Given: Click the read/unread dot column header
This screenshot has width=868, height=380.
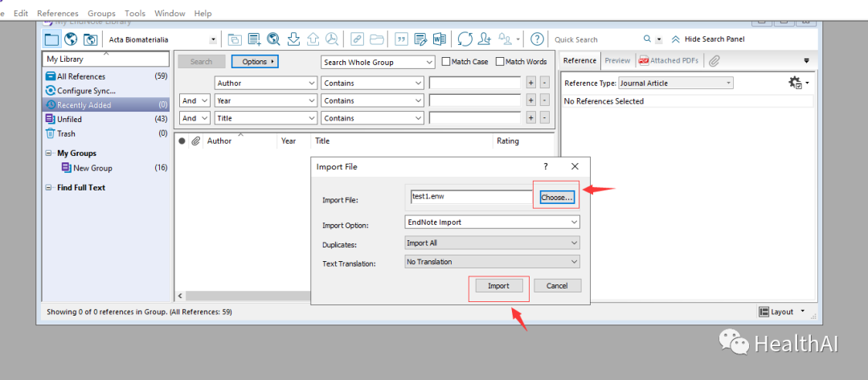Looking at the screenshot, I should pos(182,141).
